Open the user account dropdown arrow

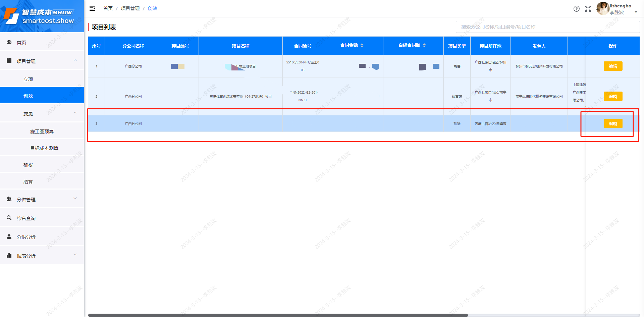[x=636, y=12]
